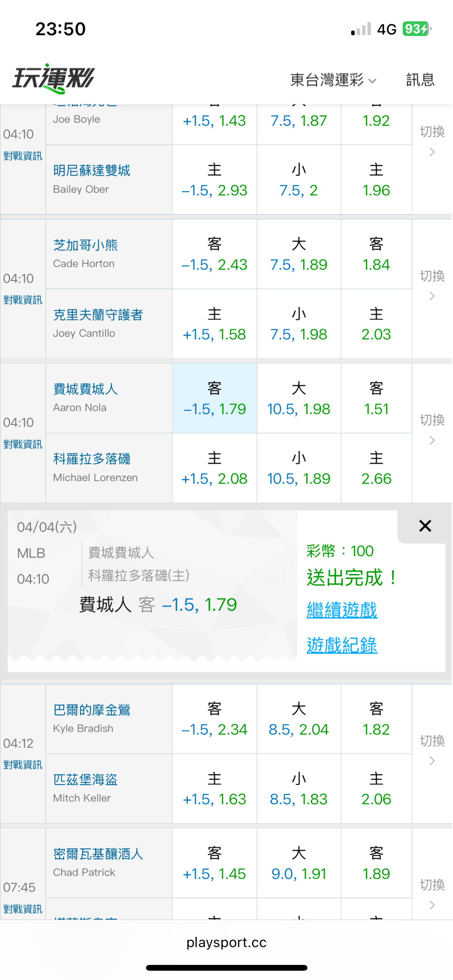Open the 科羅拉多落磯 team link
Image resolution: width=453 pixels, height=980 pixels.
tap(92, 459)
